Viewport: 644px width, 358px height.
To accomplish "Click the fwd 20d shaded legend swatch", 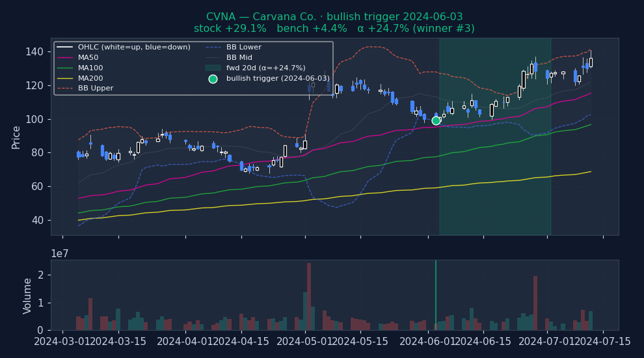I will (213, 68).
